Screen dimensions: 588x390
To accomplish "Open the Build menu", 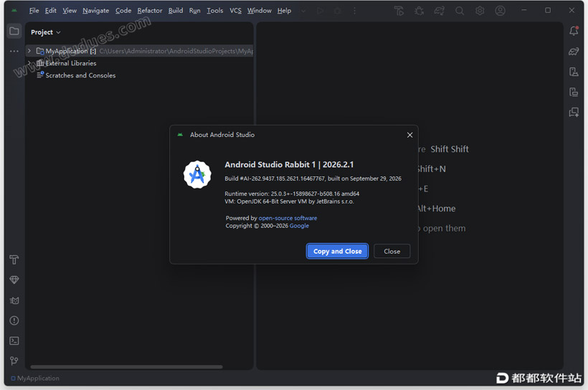I will point(176,11).
